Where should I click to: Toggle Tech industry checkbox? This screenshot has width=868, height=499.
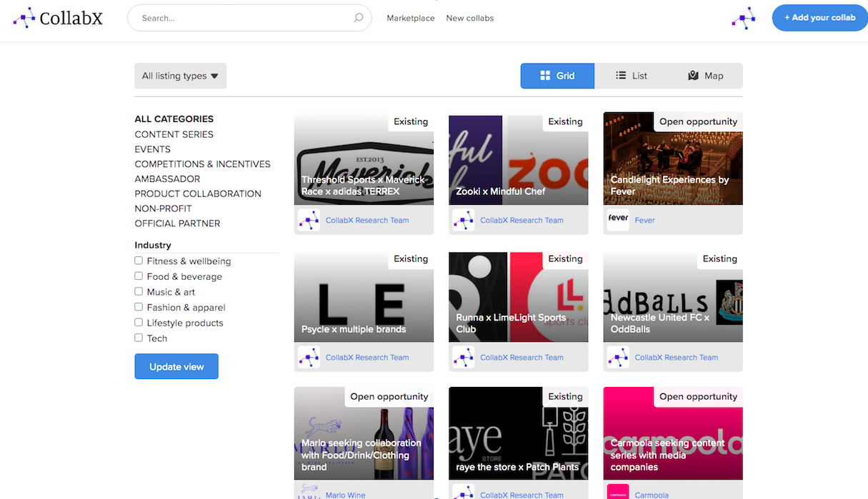tap(139, 338)
